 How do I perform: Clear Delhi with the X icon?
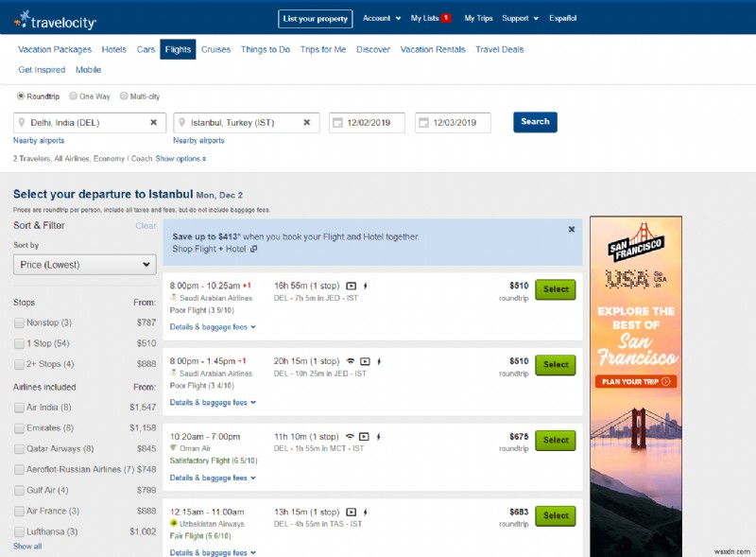(x=152, y=122)
